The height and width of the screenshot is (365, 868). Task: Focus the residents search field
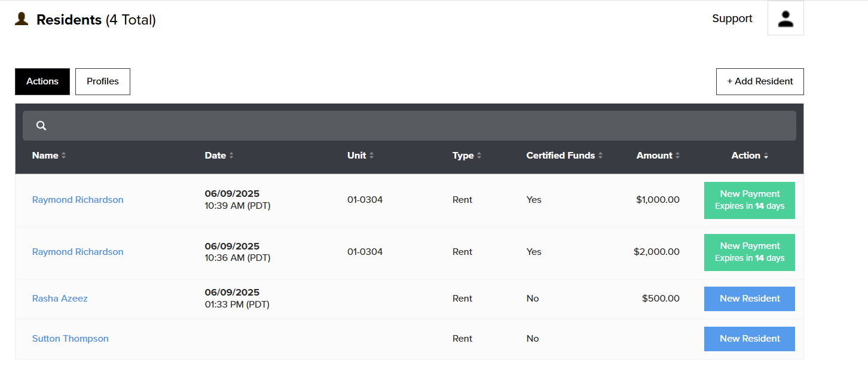pyautogui.click(x=418, y=126)
